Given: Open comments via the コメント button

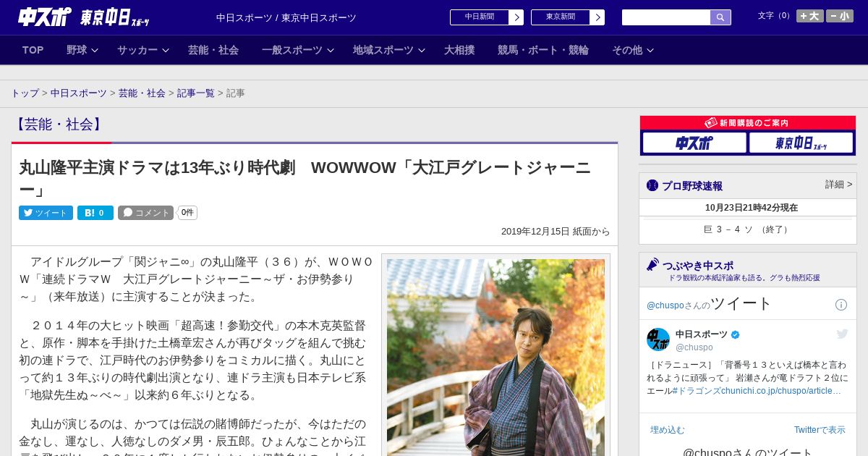Looking at the screenshot, I should pyautogui.click(x=146, y=213).
